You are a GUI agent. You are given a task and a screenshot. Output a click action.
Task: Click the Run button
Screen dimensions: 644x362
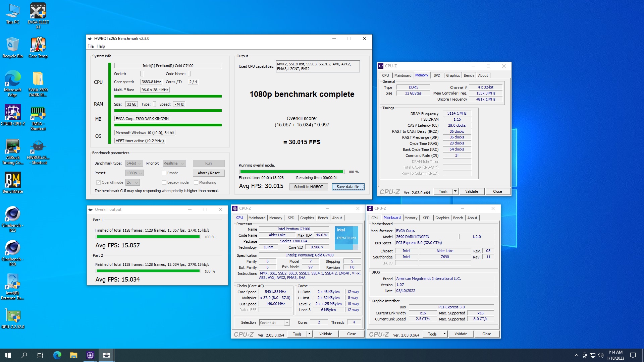click(x=209, y=163)
